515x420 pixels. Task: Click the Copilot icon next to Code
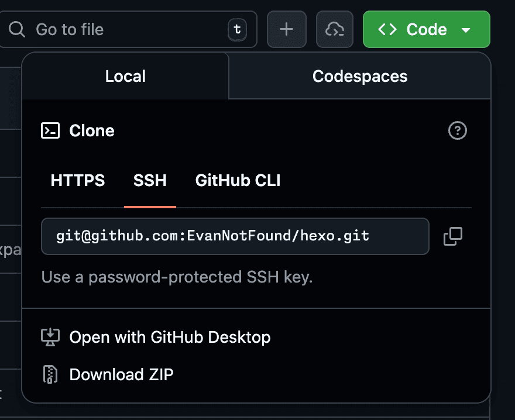pos(334,29)
